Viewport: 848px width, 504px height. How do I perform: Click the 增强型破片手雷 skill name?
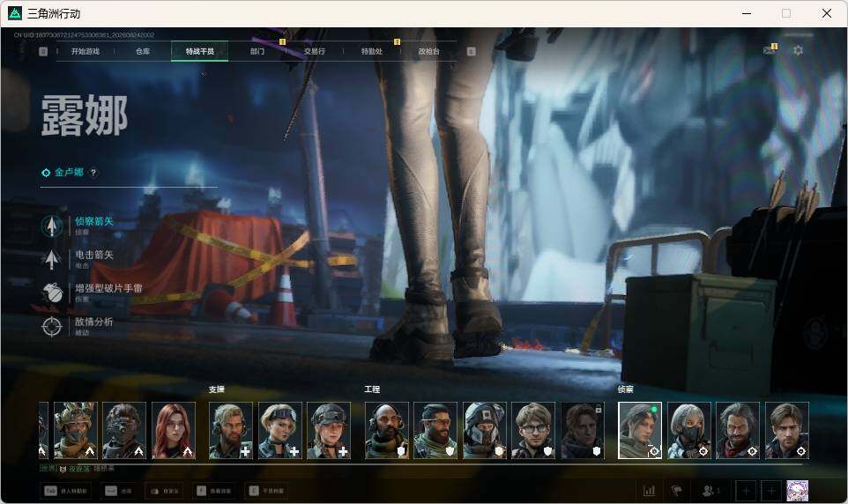click(108, 288)
